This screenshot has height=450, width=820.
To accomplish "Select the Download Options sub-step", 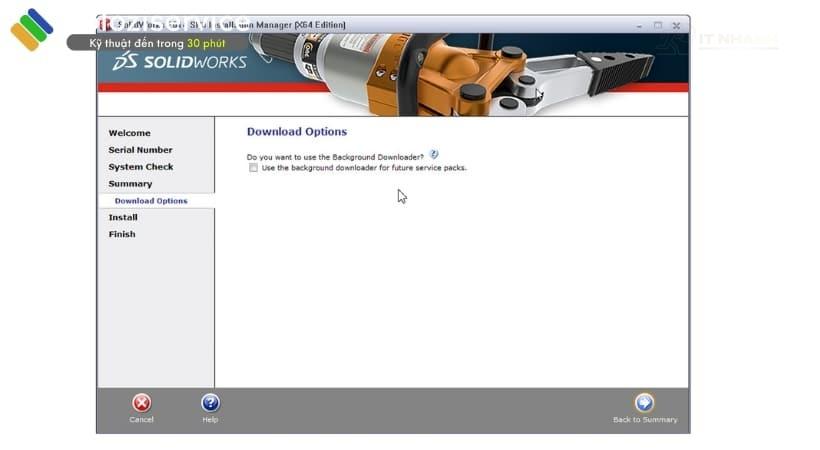I will click(151, 201).
